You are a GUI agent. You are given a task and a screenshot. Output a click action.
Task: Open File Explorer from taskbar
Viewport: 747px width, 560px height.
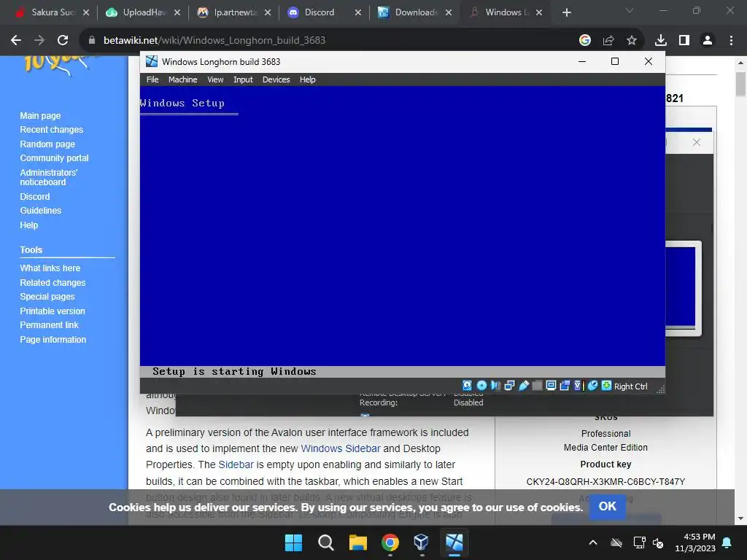coord(357,542)
